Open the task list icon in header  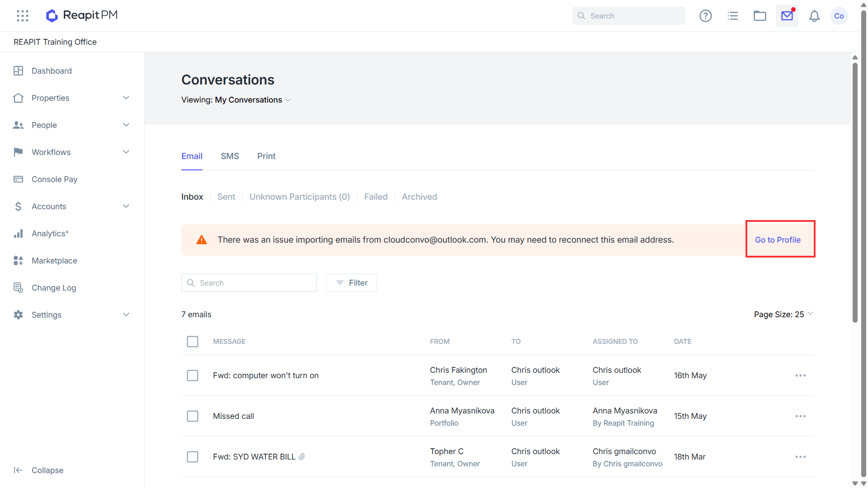pos(732,16)
